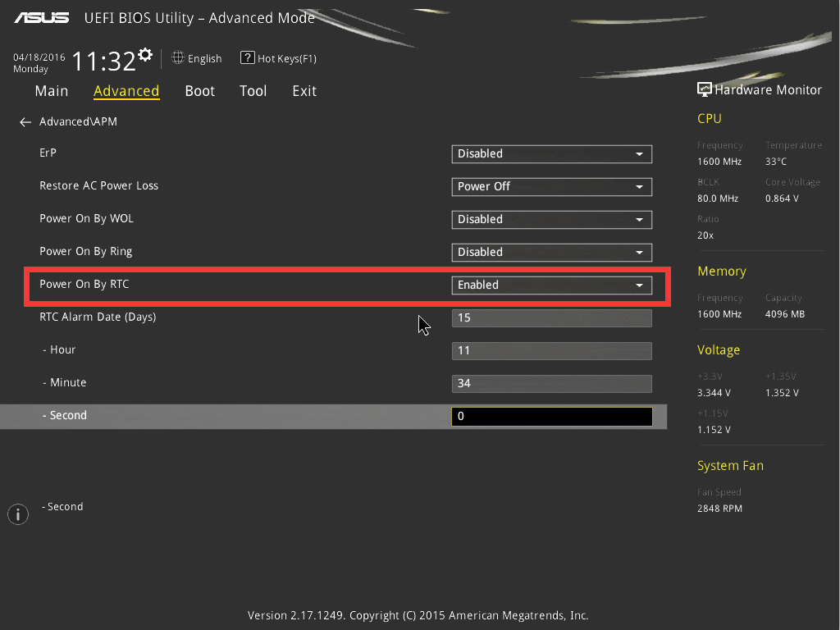Click the back arrow next to Advanced\APM
840x630 pixels.
[25, 122]
